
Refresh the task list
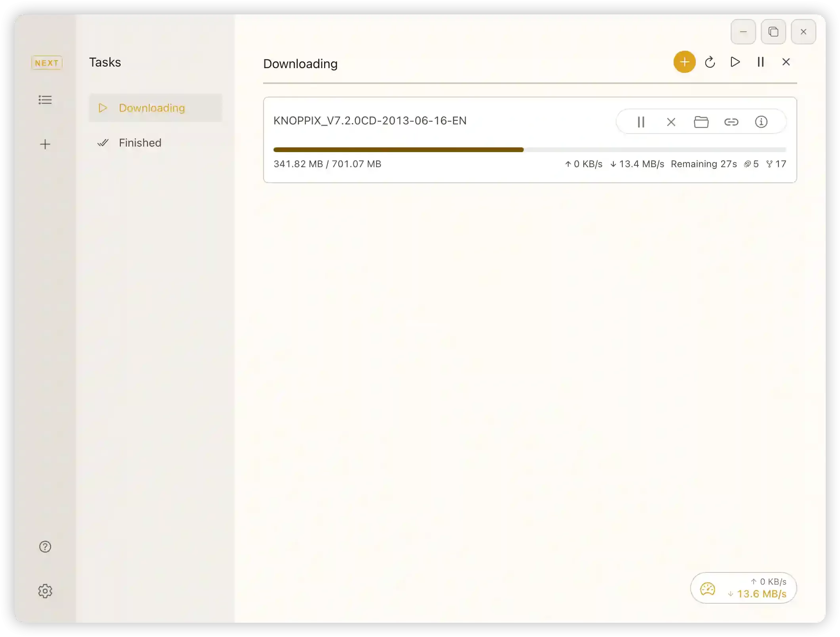(x=710, y=62)
